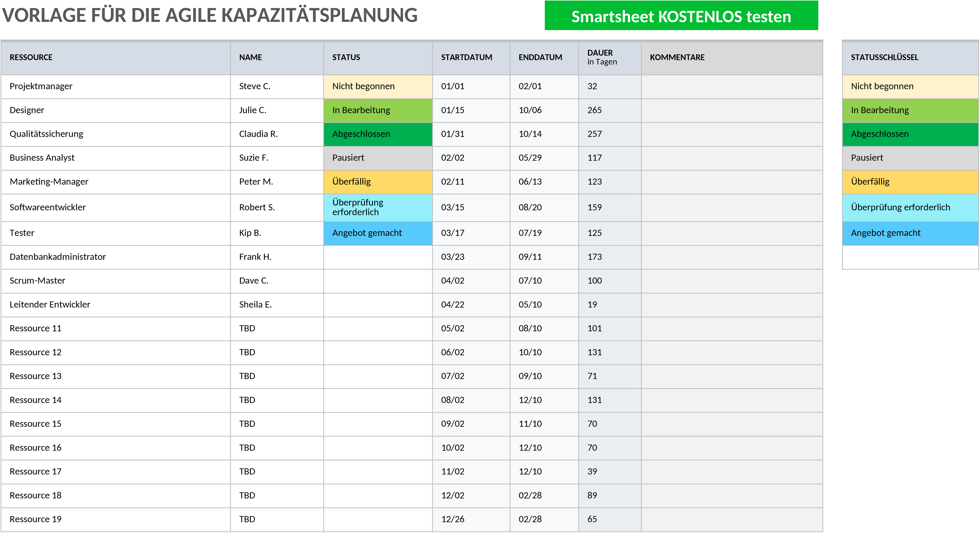This screenshot has height=533, width=980.
Task: Click duration 265 for Designer
Action: click(x=610, y=111)
